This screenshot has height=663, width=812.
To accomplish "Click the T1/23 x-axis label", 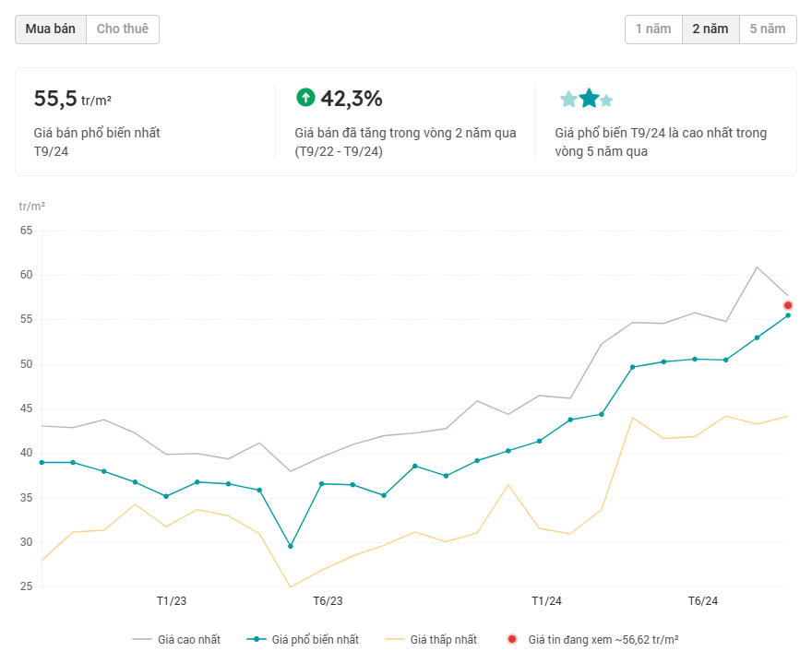I will [x=171, y=601].
